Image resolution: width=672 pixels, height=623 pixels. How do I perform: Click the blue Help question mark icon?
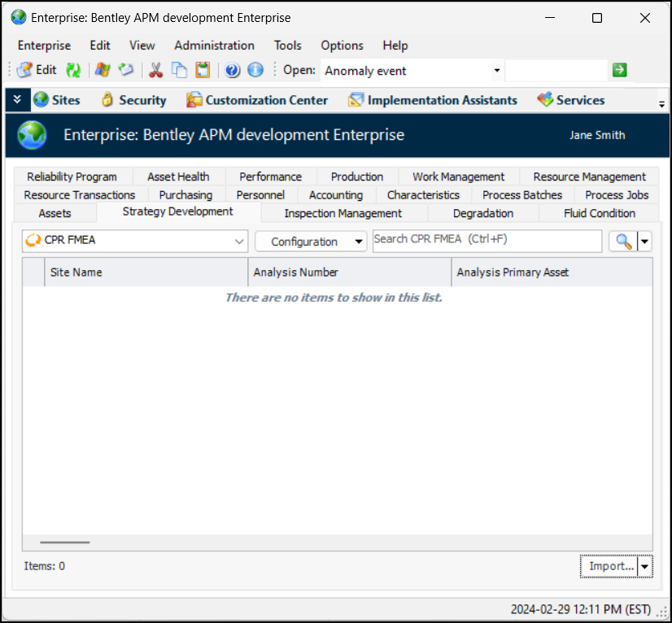233,70
